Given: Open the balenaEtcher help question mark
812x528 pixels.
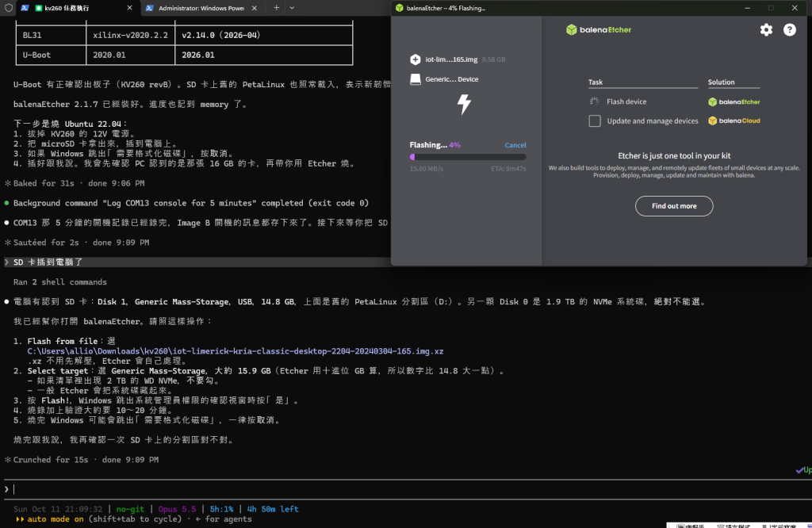Looking at the screenshot, I should pyautogui.click(x=789, y=30).
